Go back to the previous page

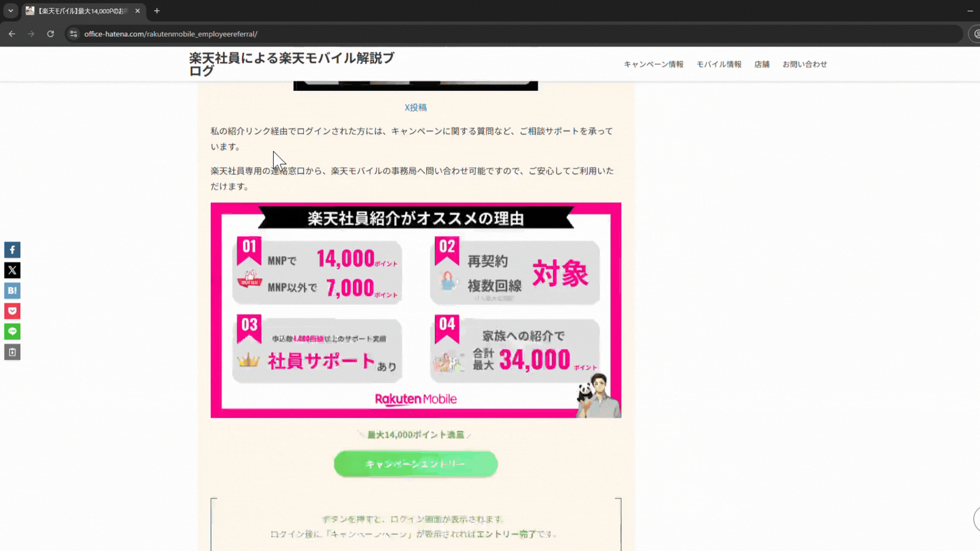12,34
